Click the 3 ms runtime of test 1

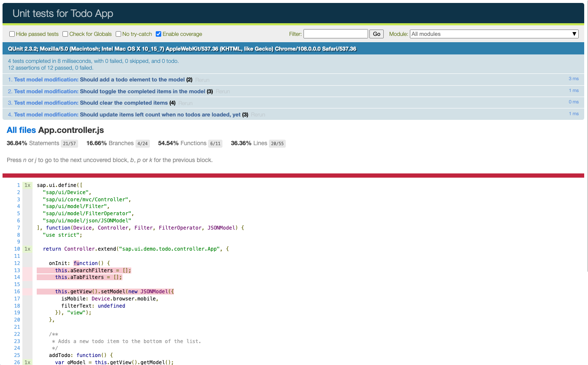click(x=574, y=79)
